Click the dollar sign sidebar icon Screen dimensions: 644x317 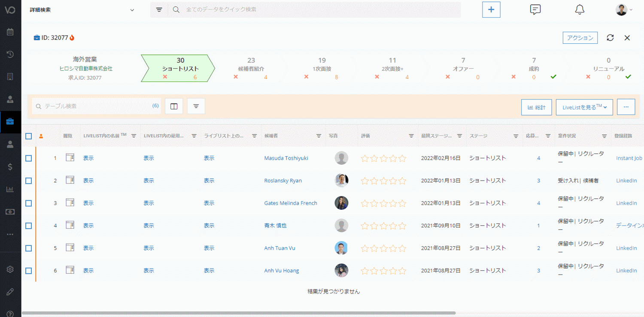pos(10,167)
